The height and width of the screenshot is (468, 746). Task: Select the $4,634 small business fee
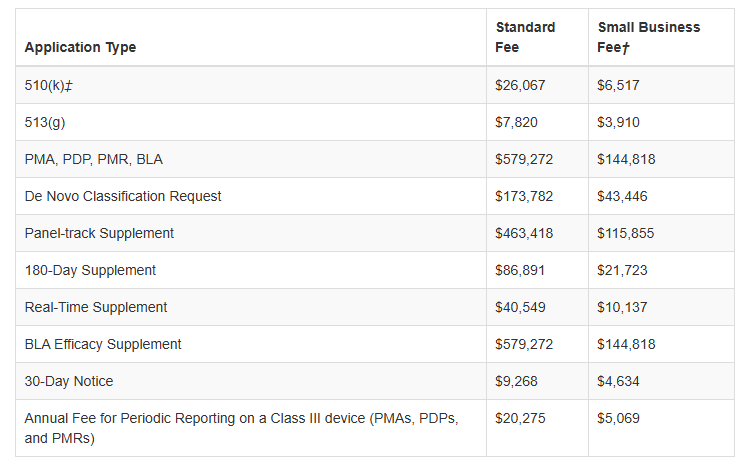[618, 381]
